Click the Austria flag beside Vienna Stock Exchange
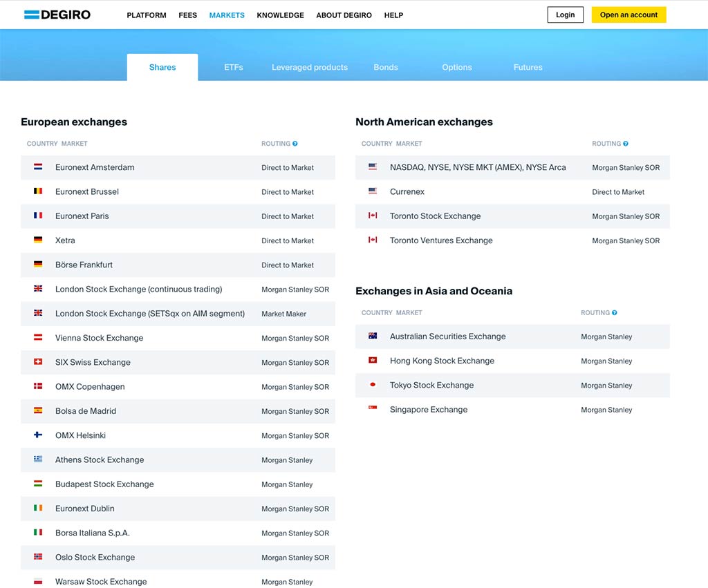The width and height of the screenshot is (708, 588). pyautogui.click(x=38, y=338)
